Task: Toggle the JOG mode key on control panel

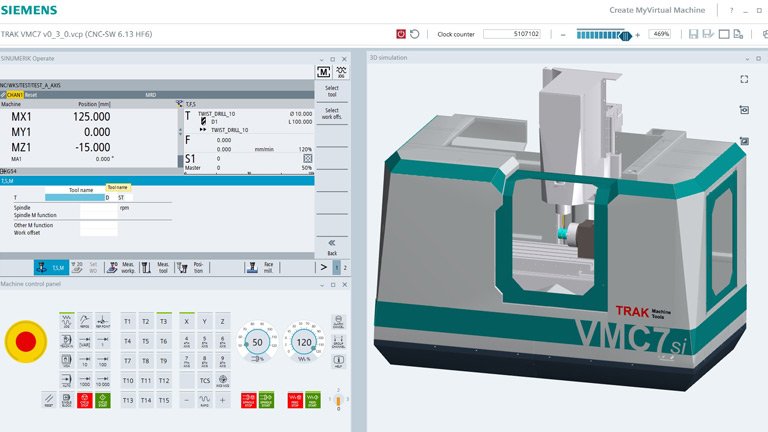Action: pyautogui.click(x=66, y=321)
